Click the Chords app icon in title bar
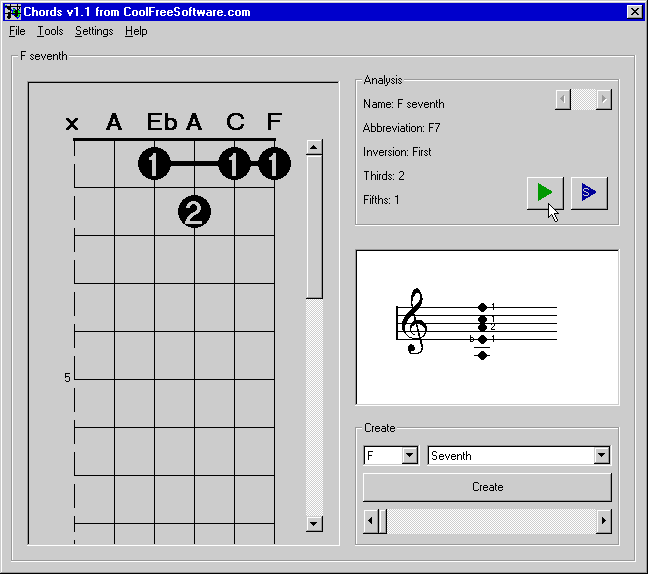Viewport: 648px width, 574px height. 12,12
